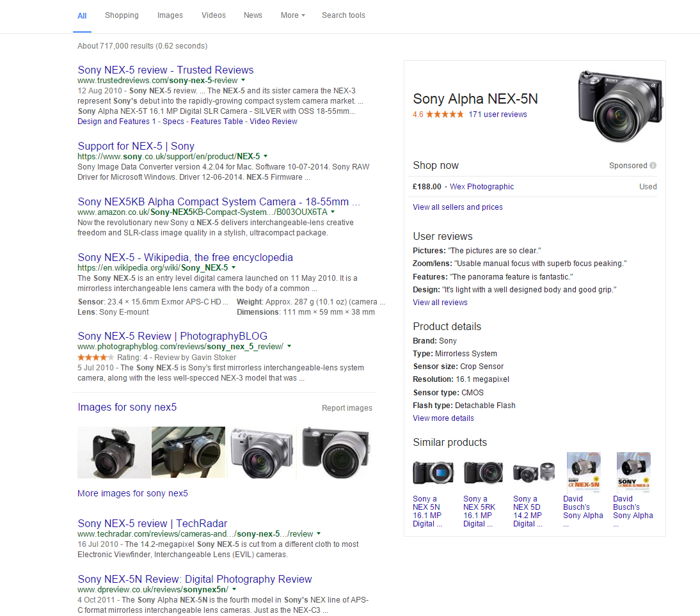Open the first image result with pop-up flash camera
700x616 pixels.
pos(114,452)
